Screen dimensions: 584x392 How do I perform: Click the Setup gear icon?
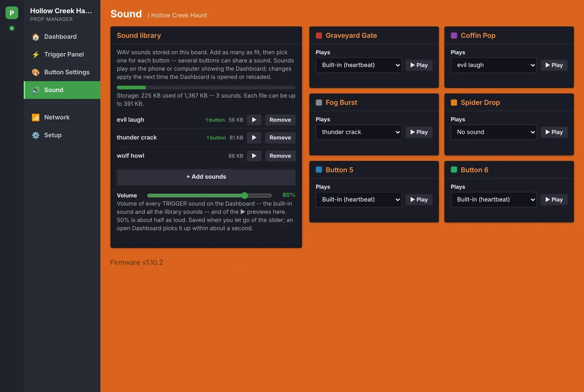click(x=35, y=135)
